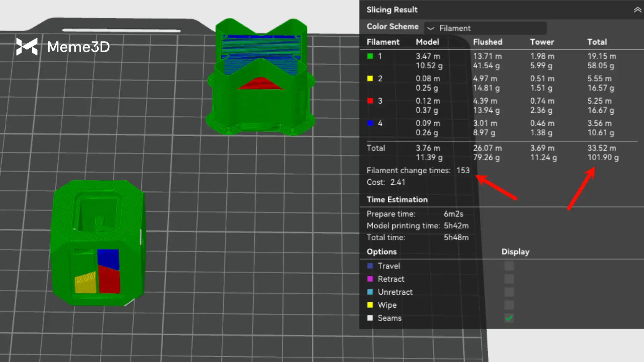This screenshot has height=362, width=644.
Task: Click green color swatch for filament 1
Action: [370, 56]
